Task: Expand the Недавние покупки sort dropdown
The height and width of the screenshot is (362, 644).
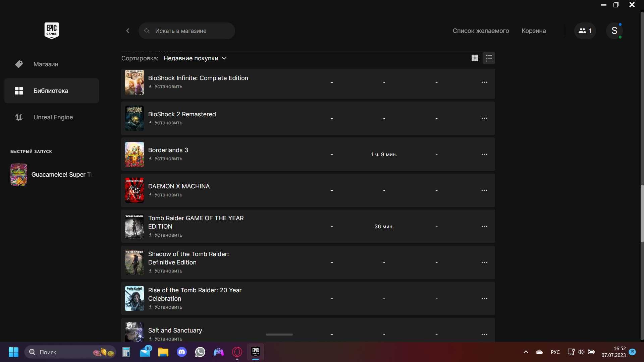Action: (195, 58)
